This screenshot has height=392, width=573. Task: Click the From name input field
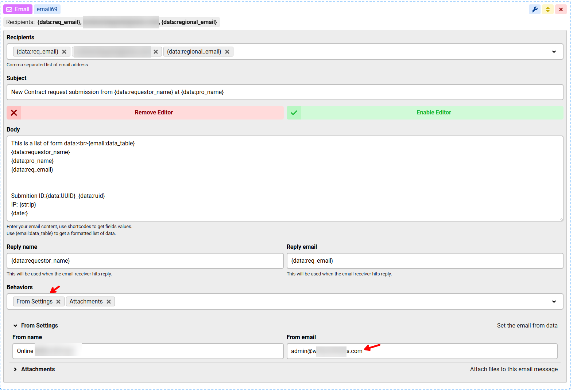tap(148, 351)
